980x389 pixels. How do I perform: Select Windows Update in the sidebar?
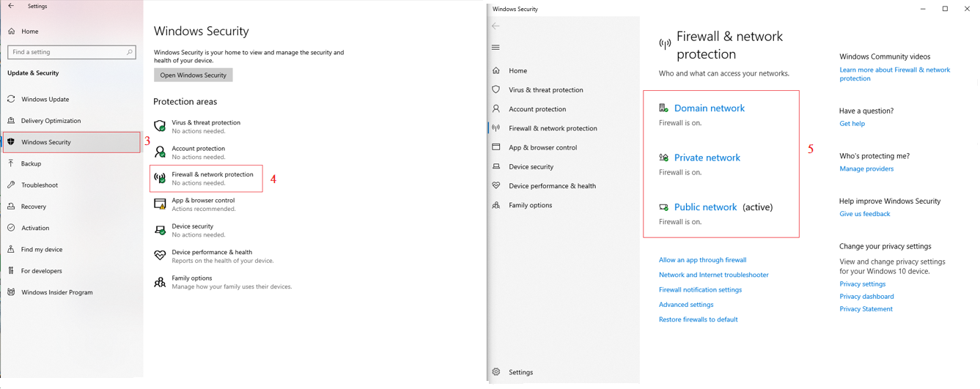[45, 99]
